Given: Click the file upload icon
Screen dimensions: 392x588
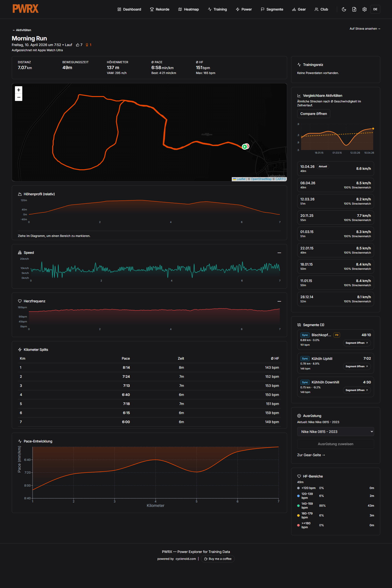Looking at the screenshot, I should coord(354,9).
